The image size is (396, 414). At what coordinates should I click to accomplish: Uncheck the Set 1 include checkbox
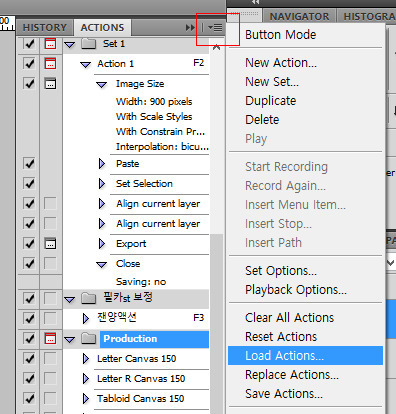(29, 44)
